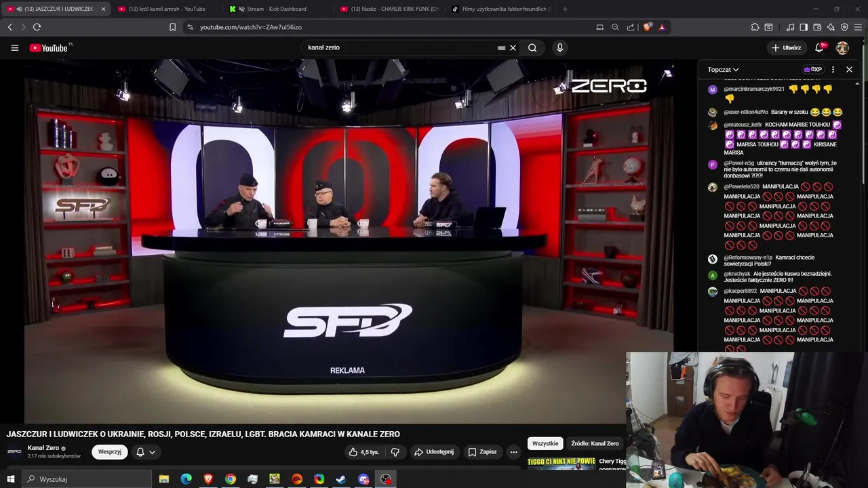Start voice search with the microphone icon

click(x=559, y=48)
